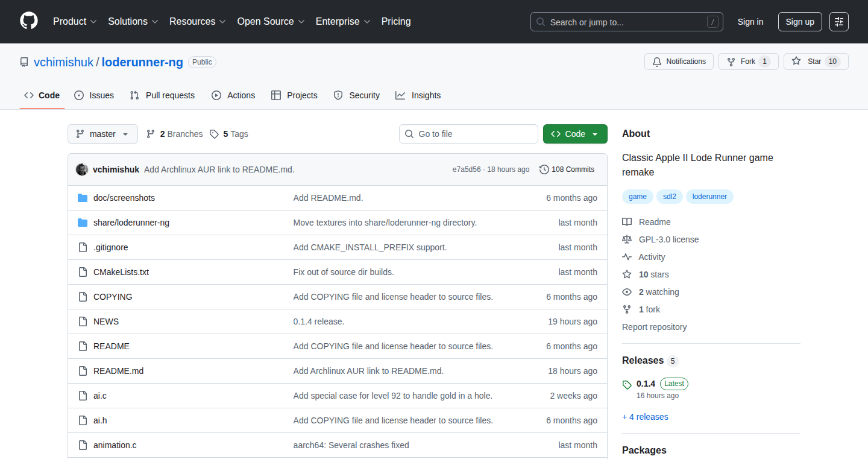Open the README file without extension
This screenshot has height=459, width=868.
coord(112,346)
